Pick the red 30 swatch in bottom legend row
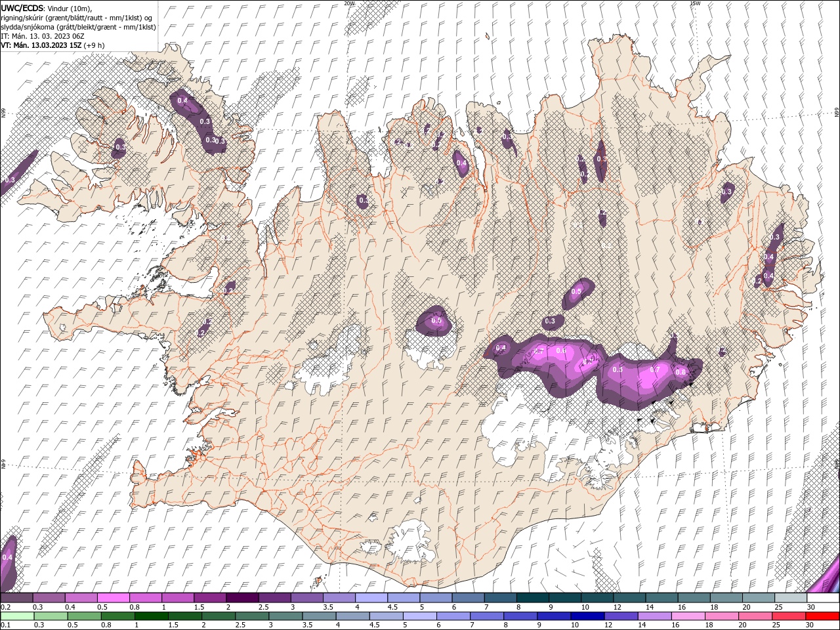Image resolution: width=840 pixels, height=630 pixels. pyautogui.click(x=823, y=616)
